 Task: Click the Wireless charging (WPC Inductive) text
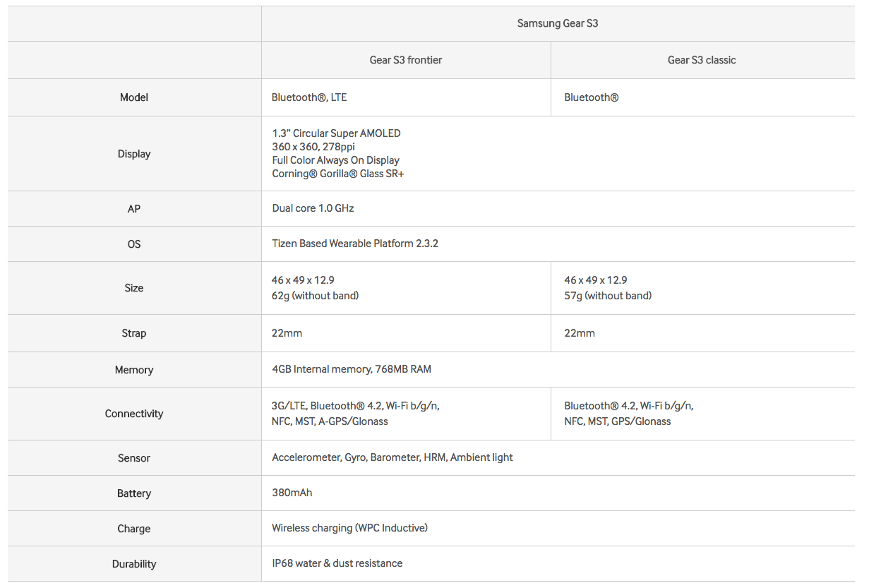pyautogui.click(x=349, y=528)
